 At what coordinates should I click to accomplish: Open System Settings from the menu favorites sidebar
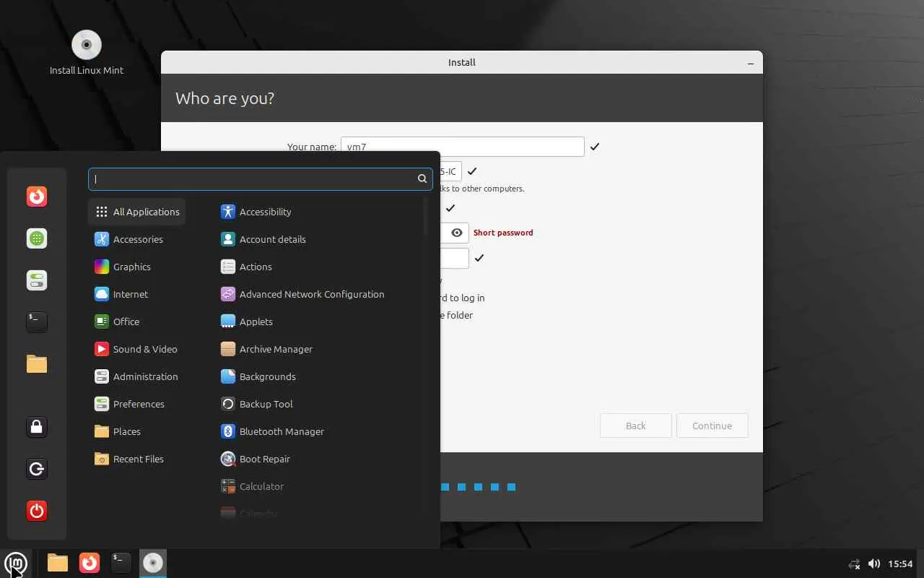click(37, 280)
